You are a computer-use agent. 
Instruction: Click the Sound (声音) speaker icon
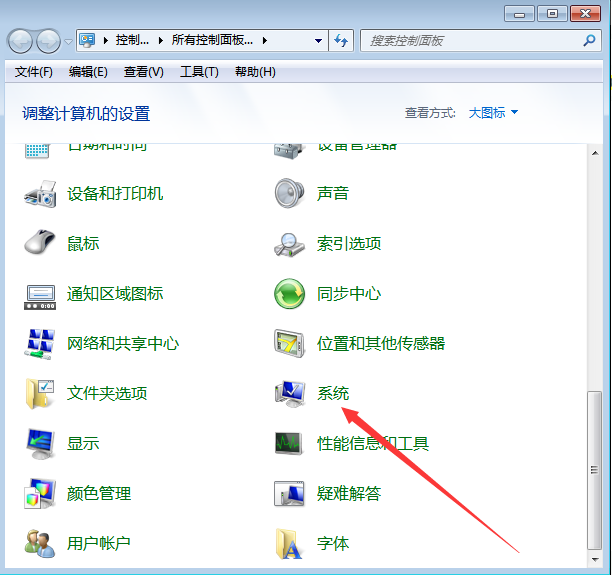pyautogui.click(x=289, y=193)
